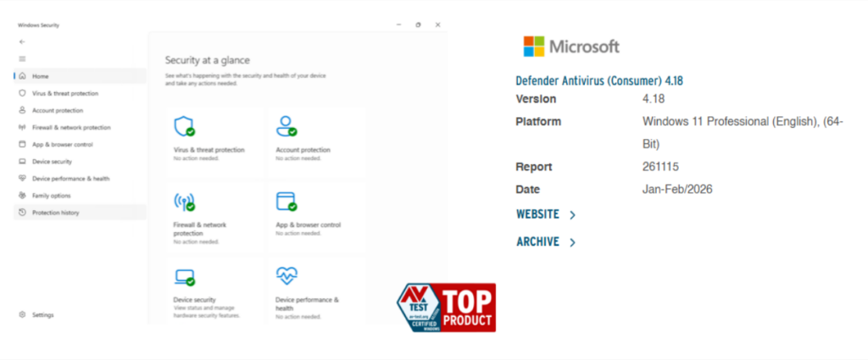This screenshot has width=868, height=360.
Task: Click See what's happening with the security description
Action: pyautogui.click(x=245, y=79)
